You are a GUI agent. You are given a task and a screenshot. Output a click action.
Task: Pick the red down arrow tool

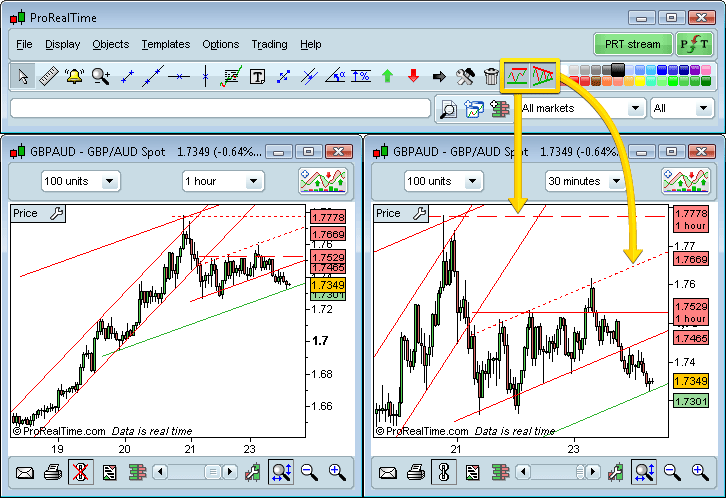pos(413,76)
